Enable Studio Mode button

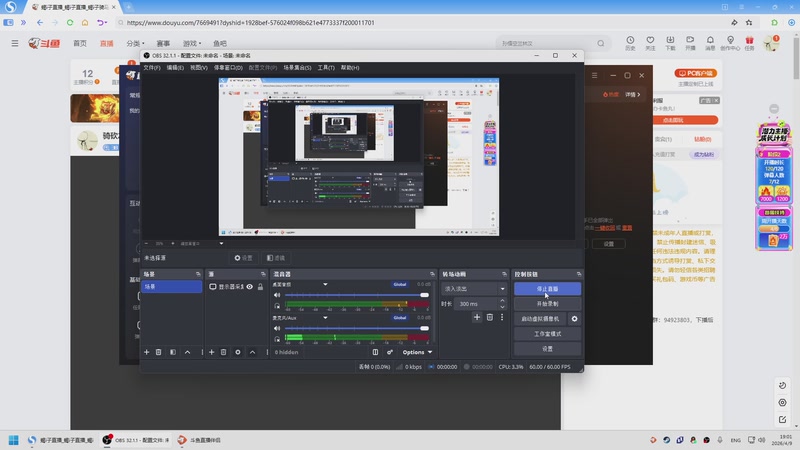pyautogui.click(x=547, y=334)
